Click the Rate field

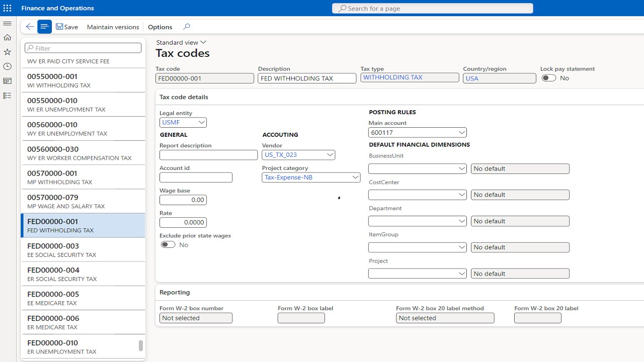click(183, 222)
